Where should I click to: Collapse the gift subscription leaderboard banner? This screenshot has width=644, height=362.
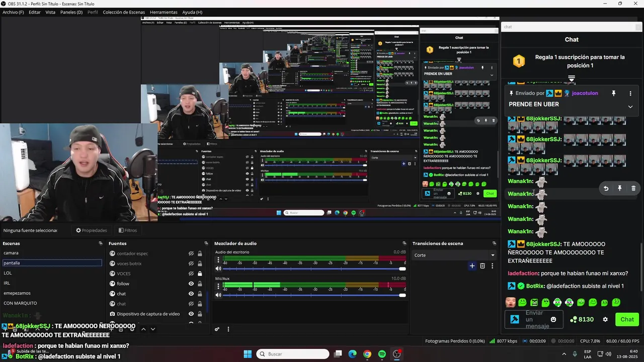pyautogui.click(x=572, y=78)
